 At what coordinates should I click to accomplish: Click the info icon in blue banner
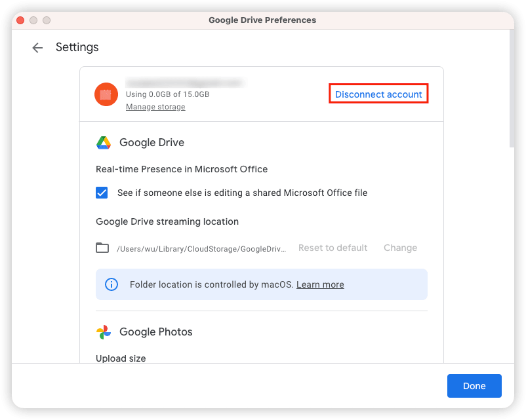point(111,284)
